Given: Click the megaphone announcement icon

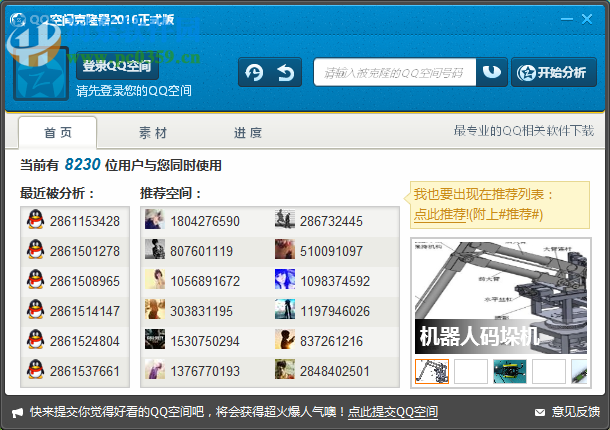Looking at the screenshot, I should [18, 412].
